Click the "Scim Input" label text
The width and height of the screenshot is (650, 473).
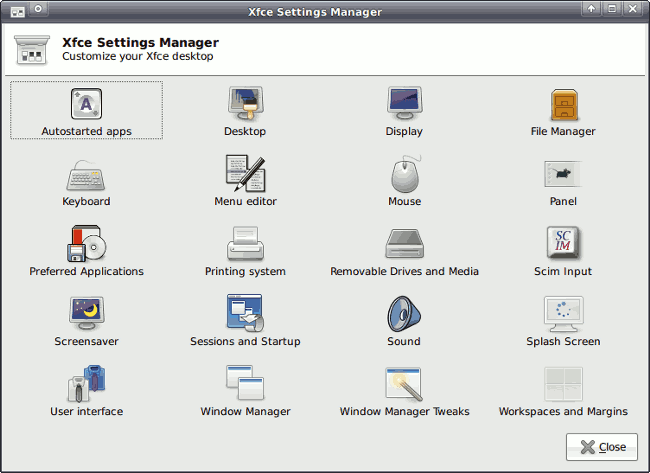coord(563,272)
